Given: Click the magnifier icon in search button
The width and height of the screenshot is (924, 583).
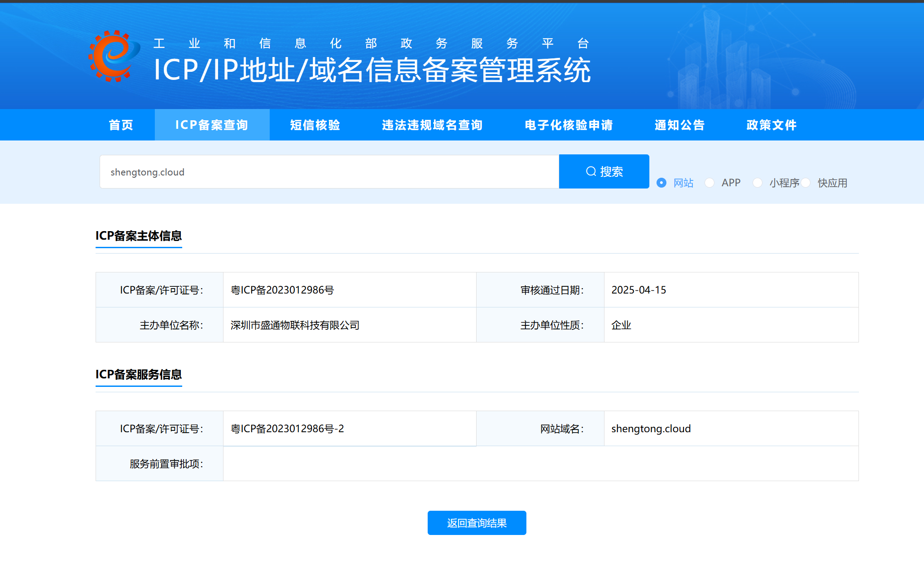Looking at the screenshot, I should (591, 171).
